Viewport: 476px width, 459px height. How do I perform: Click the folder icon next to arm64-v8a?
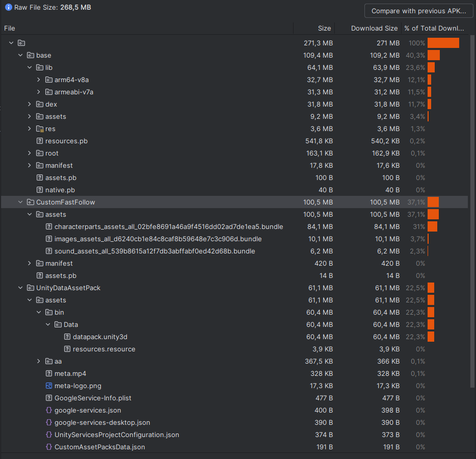[47, 80]
